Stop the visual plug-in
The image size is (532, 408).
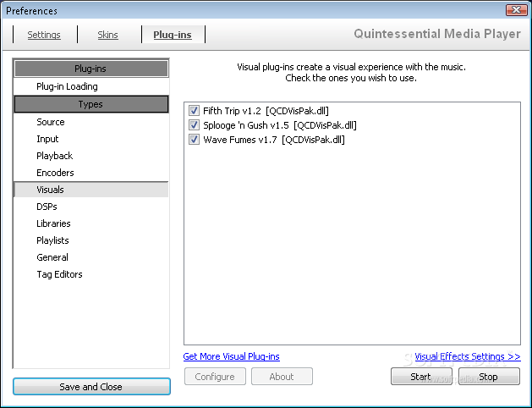[489, 377]
